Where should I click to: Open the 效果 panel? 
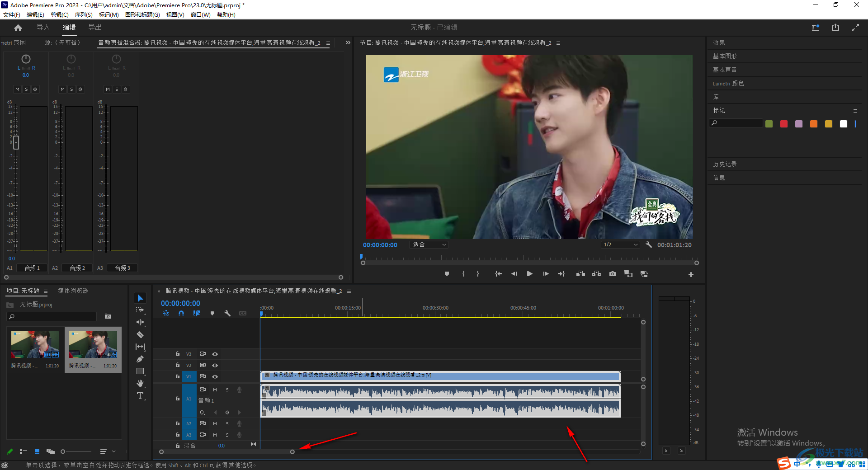coord(719,42)
